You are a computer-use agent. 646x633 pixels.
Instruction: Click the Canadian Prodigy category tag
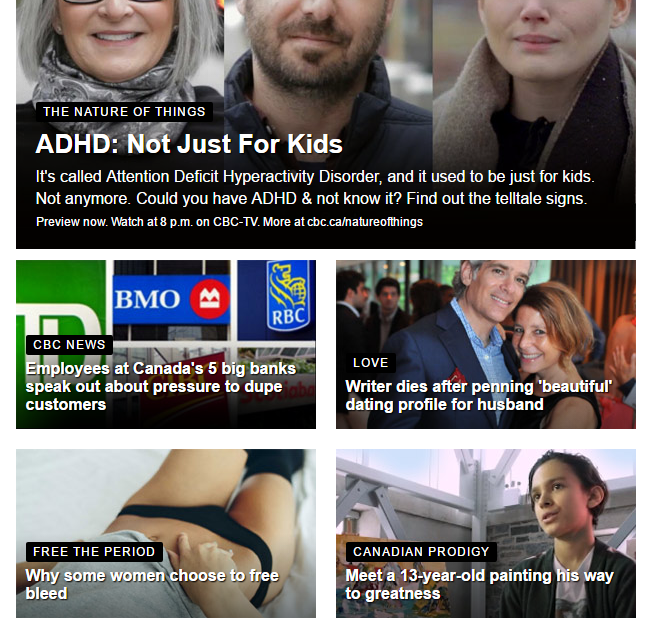point(421,551)
